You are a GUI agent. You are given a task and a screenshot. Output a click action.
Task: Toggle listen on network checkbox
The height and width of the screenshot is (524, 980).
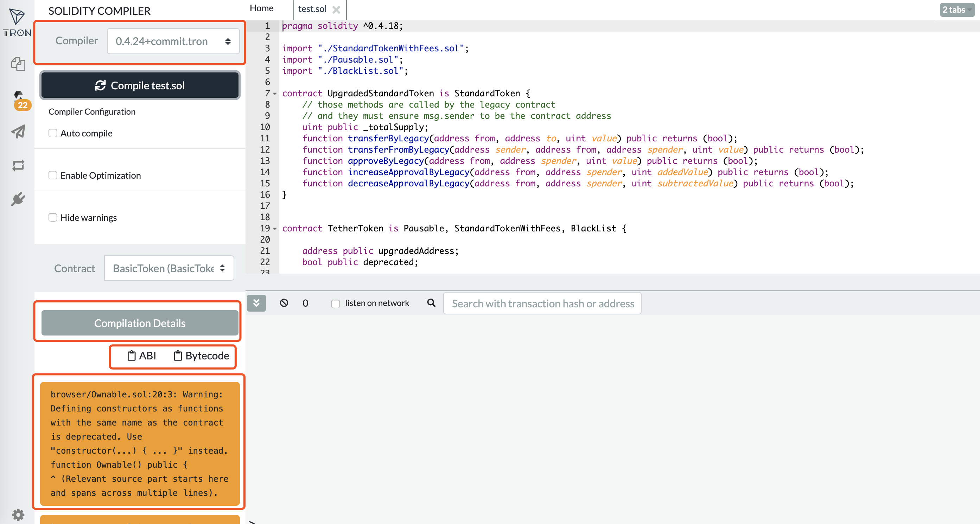coord(335,303)
